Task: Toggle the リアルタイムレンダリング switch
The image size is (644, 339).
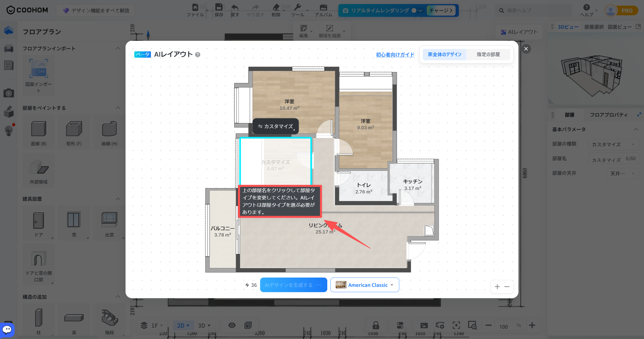Action: (417, 11)
